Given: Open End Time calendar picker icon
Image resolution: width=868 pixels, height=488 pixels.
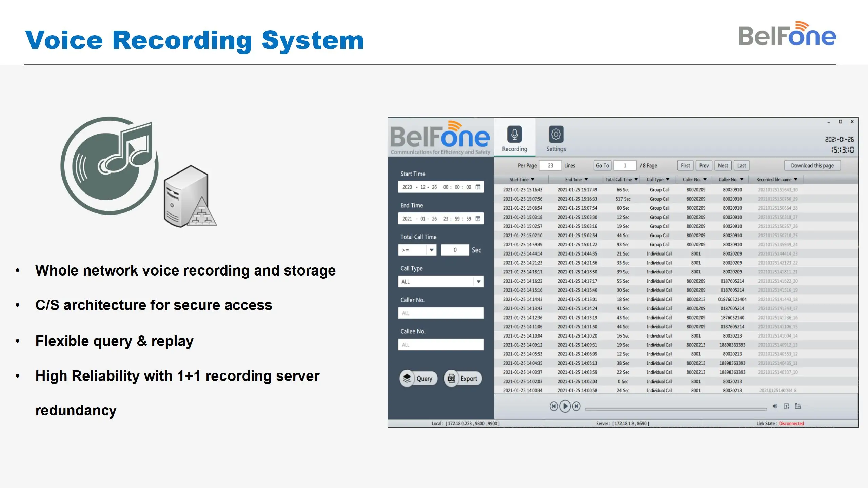Looking at the screenshot, I should [478, 219].
